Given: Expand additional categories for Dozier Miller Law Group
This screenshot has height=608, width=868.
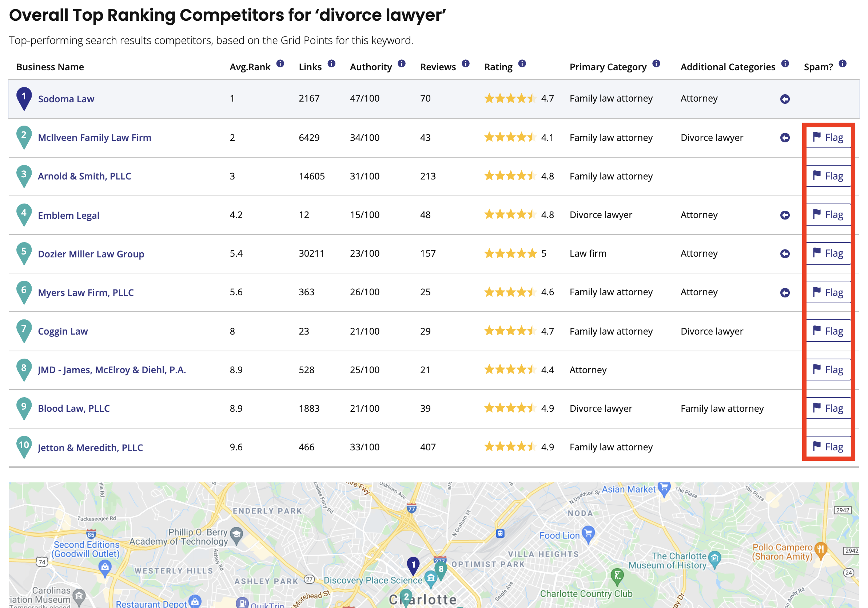Looking at the screenshot, I should point(785,254).
